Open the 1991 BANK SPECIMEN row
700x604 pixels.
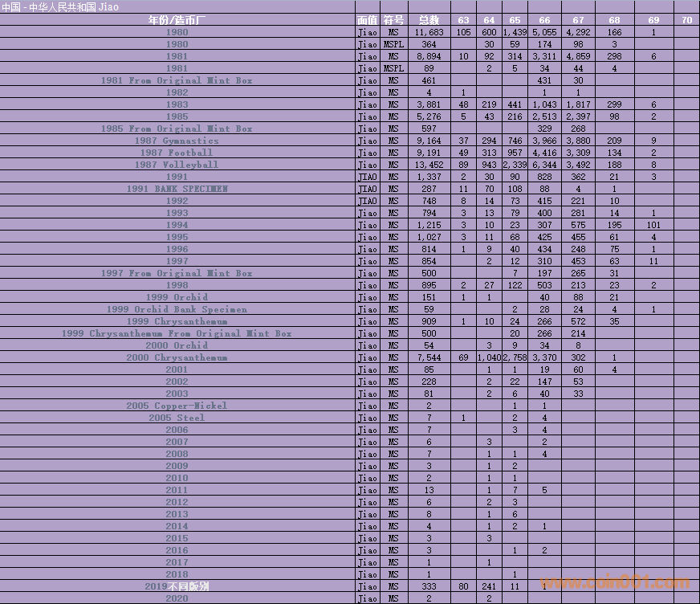pyautogui.click(x=177, y=189)
